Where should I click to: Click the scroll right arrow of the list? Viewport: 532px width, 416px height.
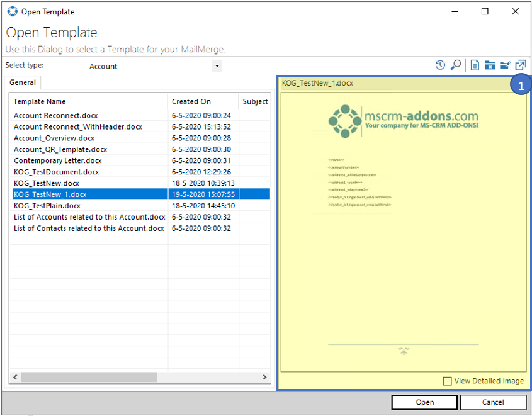click(264, 377)
